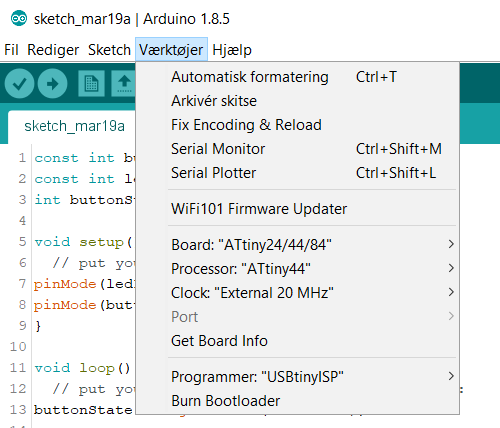Launch WiFi101 Firmware Updater
The width and height of the screenshot is (500, 428).
(x=298, y=209)
